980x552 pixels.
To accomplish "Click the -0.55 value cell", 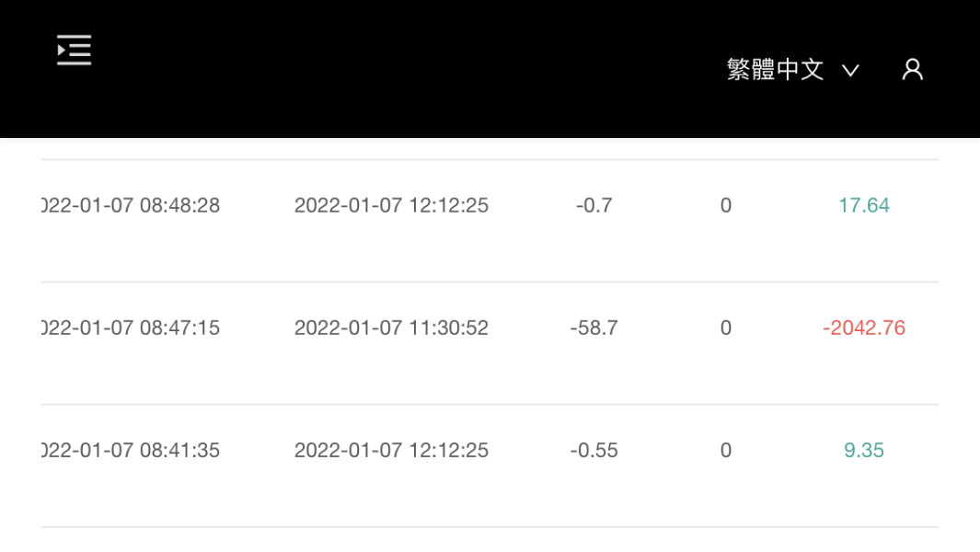I will coord(594,450).
